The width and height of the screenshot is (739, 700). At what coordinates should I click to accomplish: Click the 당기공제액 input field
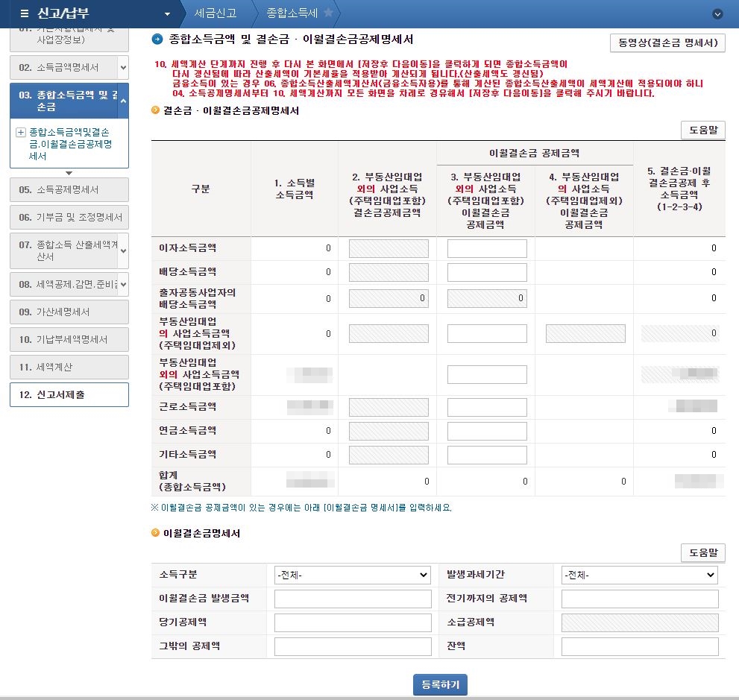[353, 622]
